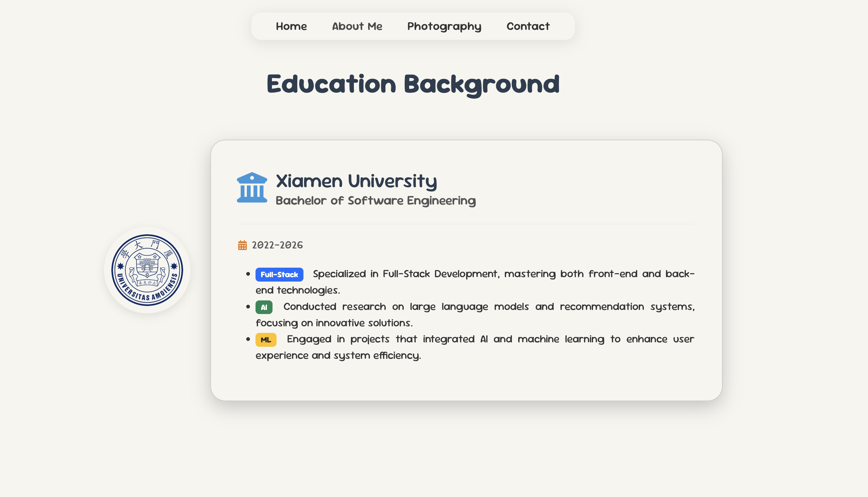Image resolution: width=868 pixels, height=497 pixels.
Task: Go to the About Me page
Action: [357, 26]
